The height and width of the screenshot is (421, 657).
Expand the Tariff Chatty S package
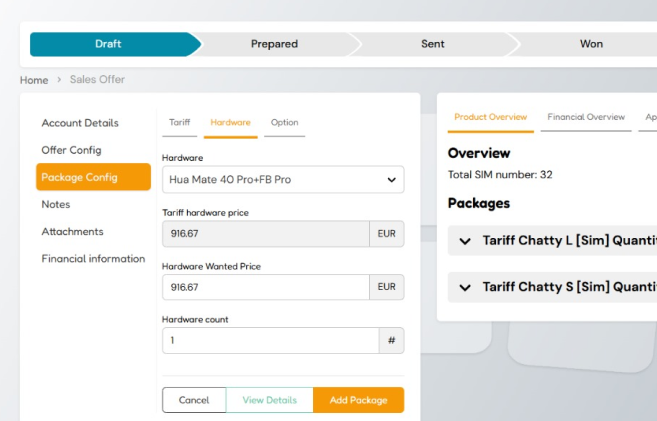465,288
